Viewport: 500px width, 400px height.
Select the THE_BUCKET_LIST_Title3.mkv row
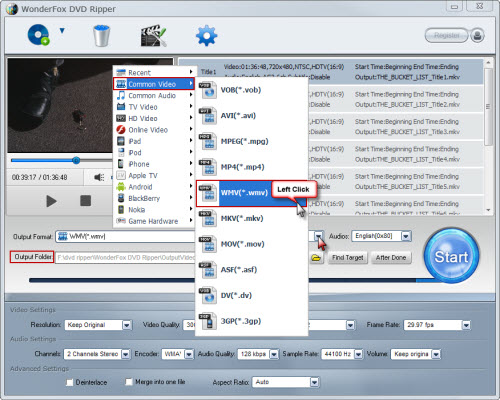tap(395, 127)
